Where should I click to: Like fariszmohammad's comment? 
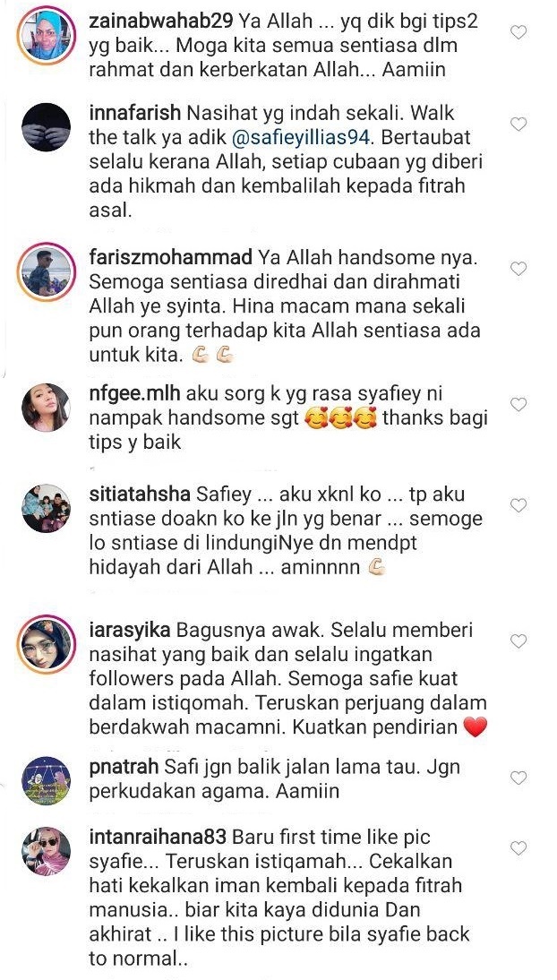(518, 269)
